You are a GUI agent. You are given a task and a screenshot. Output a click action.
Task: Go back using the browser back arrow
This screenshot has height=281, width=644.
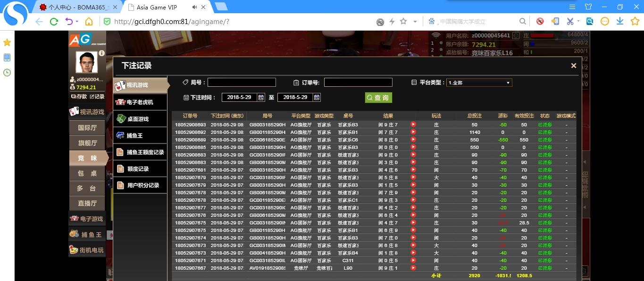39,22
